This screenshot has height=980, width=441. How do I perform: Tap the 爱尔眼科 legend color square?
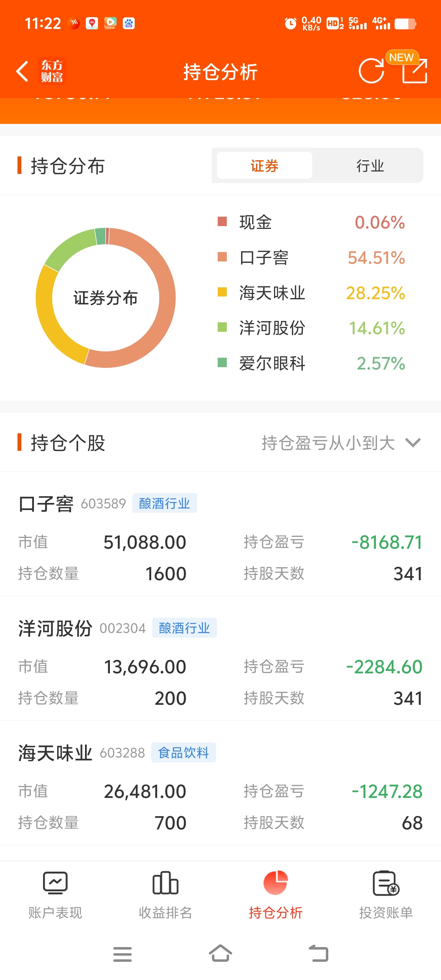222,363
